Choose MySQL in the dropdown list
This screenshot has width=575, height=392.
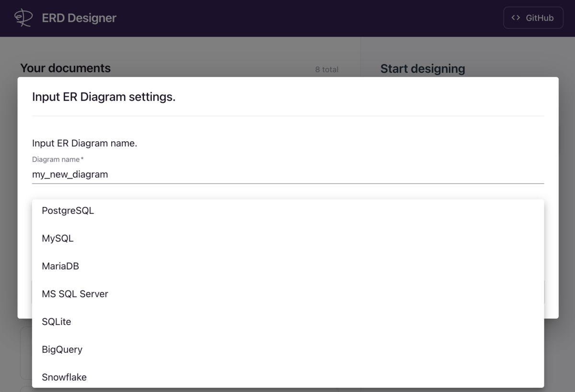coord(288,238)
